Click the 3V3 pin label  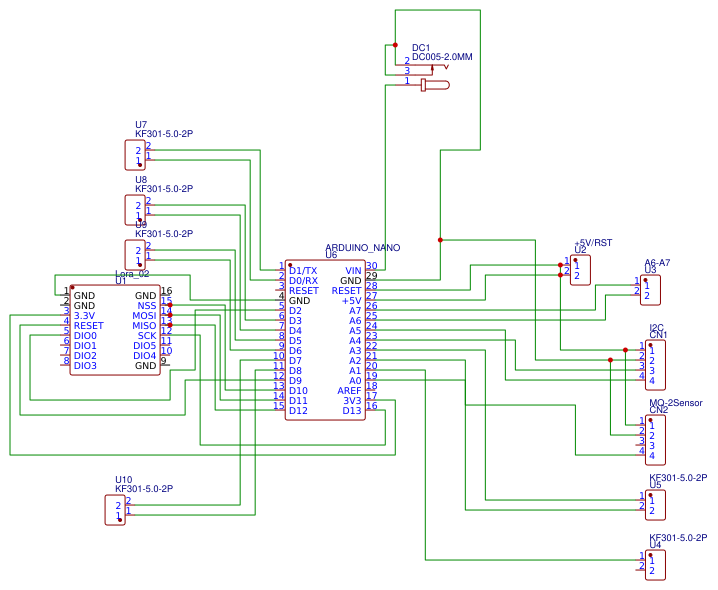pos(353,401)
